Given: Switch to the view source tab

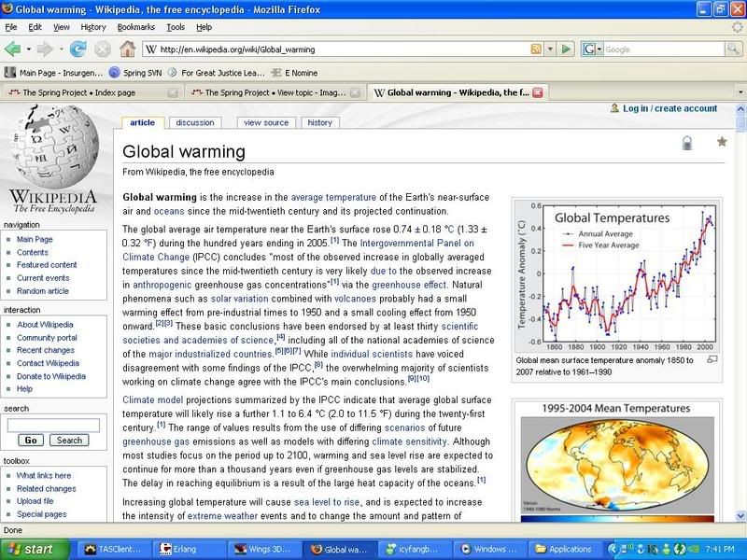Looking at the screenshot, I should click(x=266, y=123).
